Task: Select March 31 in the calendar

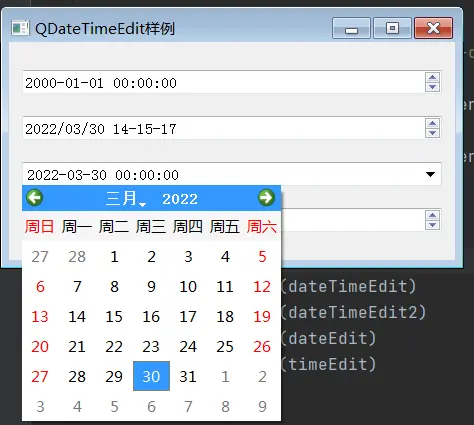Action: click(x=188, y=377)
